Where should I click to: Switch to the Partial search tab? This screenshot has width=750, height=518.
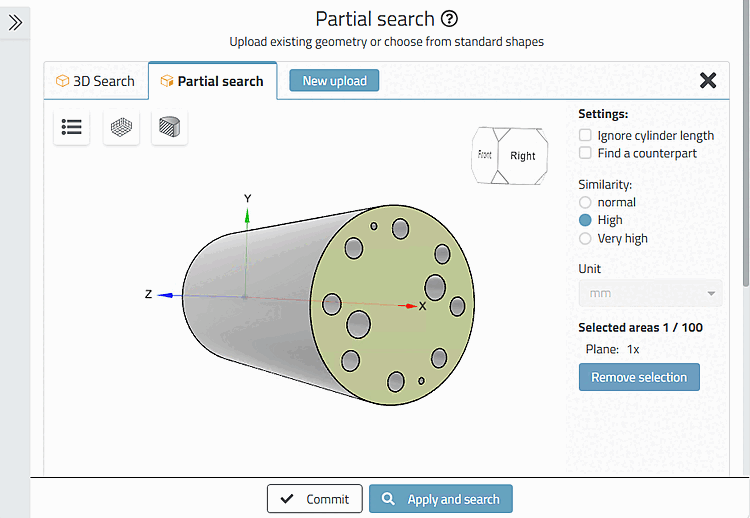(x=212, y=81)
